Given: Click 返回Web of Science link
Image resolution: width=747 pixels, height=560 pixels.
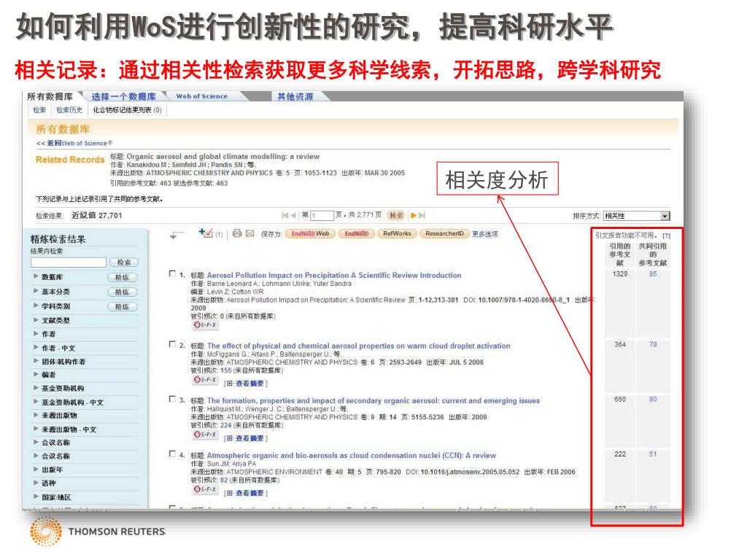Looking at the screenshot, I should pyautogui.click(x=74, y=143).
